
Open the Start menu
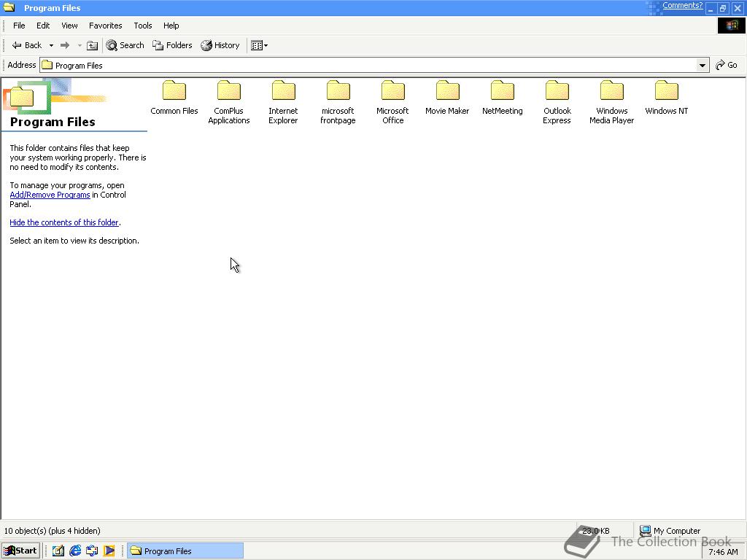(20, 551)
